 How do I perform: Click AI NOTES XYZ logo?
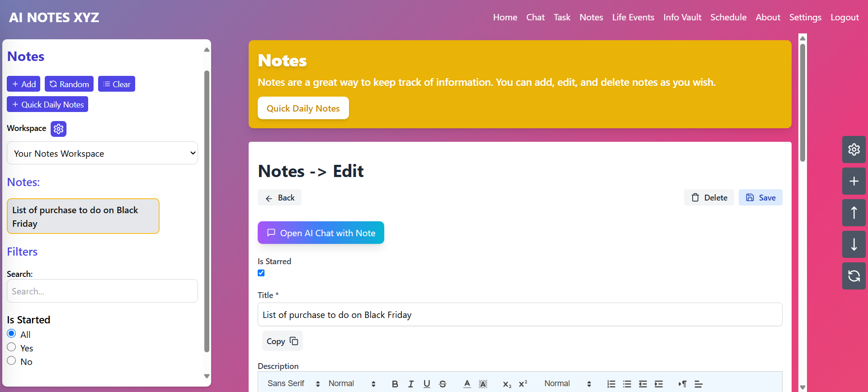coord(54,18)
